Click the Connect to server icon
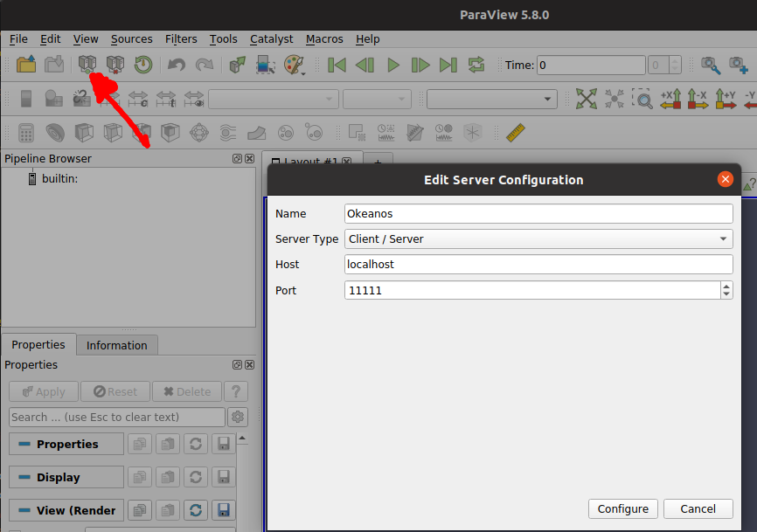This screenshot has width=757, height=532. click(87, 65)
